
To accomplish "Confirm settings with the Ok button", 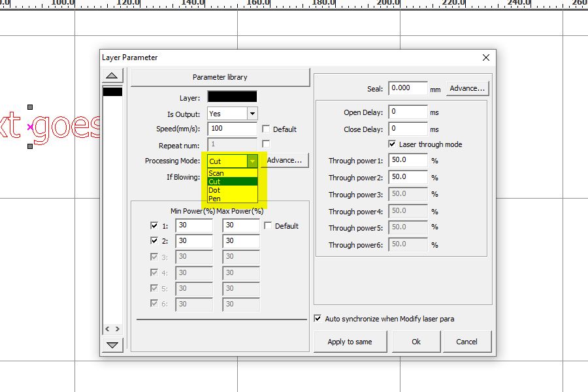I will [x=416, y=341].
